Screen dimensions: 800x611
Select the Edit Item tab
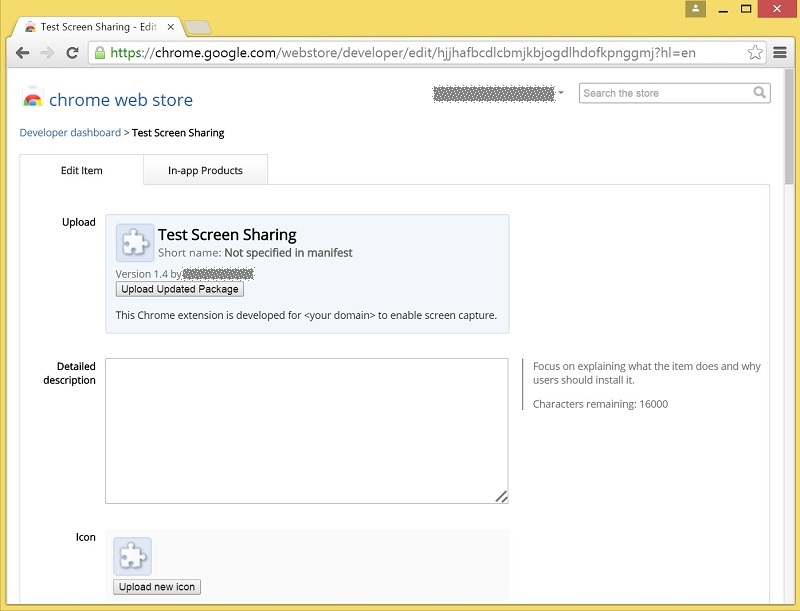click(x=81, y=171)
